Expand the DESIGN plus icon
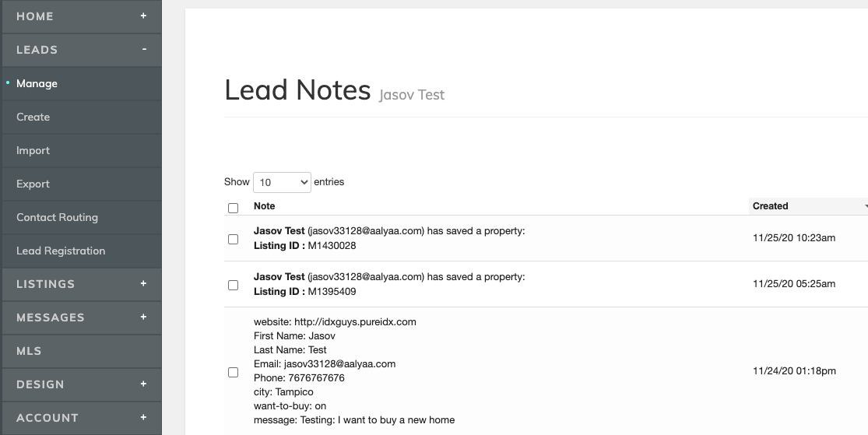Image resolution: width=868 pixels, height=435 pixels. (143, 384)
